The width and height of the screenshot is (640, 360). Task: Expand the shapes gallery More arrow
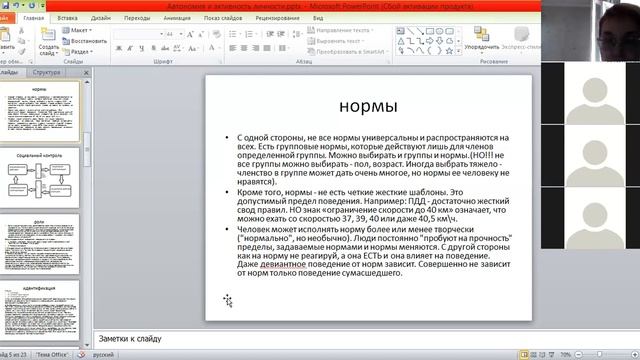tap(458, 51)
